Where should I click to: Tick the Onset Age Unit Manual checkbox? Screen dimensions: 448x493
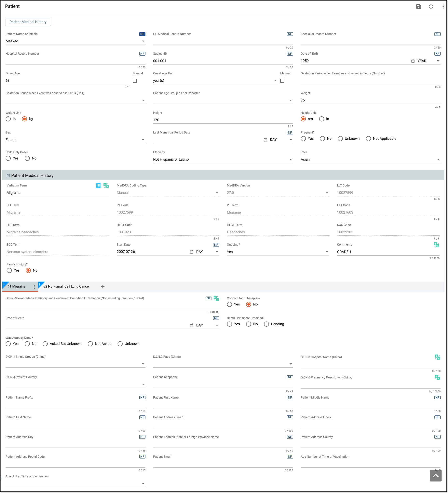(x=282, y=81)
